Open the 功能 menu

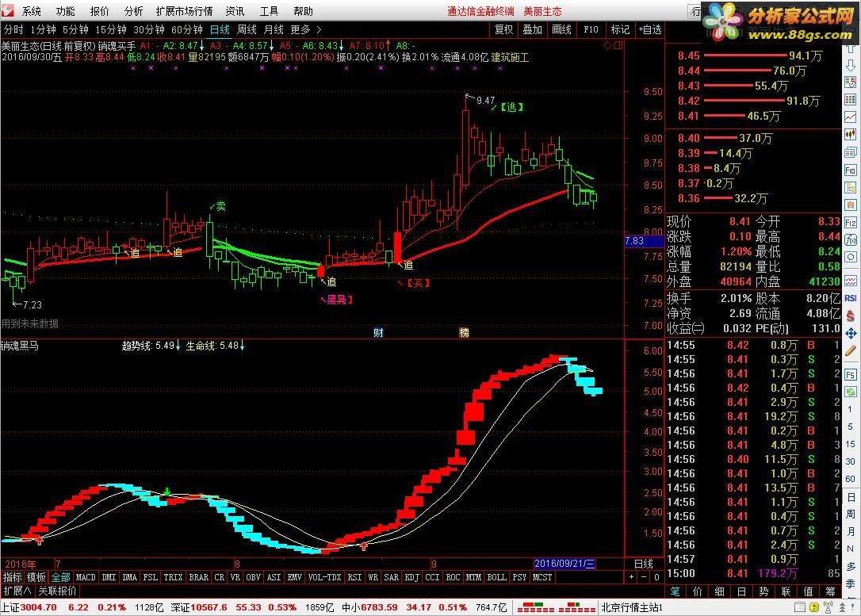click(65, 11)
